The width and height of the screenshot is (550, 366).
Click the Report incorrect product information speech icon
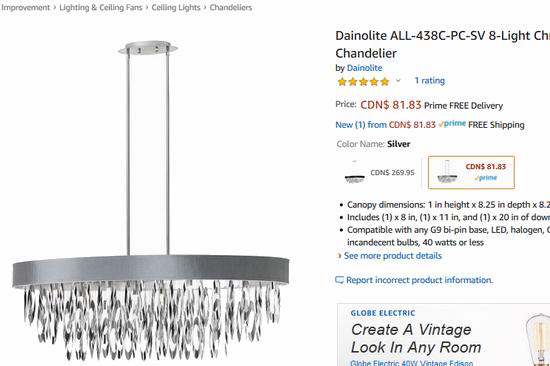point(339,280)
